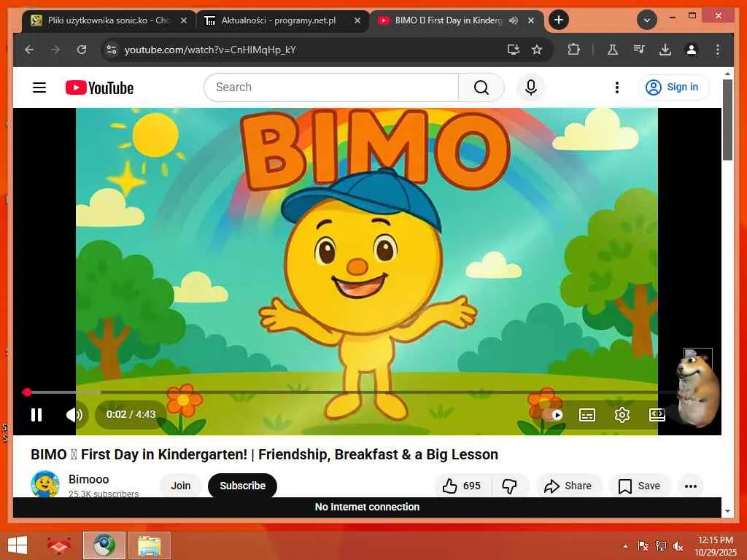The image size is (747, 560).
Task: Subscribe to Bimooo channel
Action: [x=242, y=485]
